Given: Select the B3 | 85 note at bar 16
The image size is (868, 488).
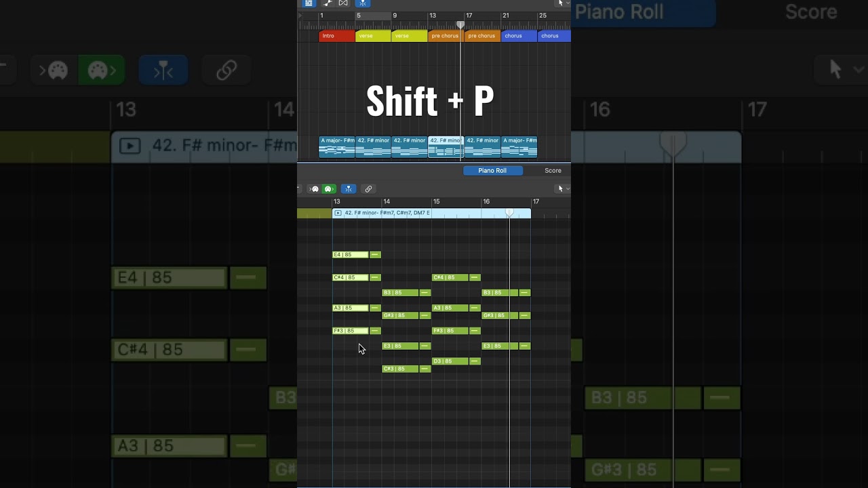Looking at the screenshot, I should [500, 293].
